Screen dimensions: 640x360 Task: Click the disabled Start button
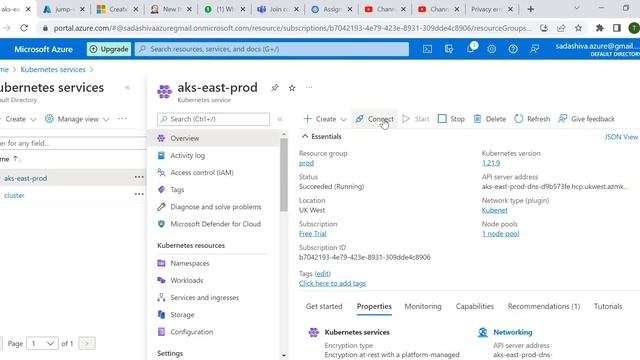(416, 119)
